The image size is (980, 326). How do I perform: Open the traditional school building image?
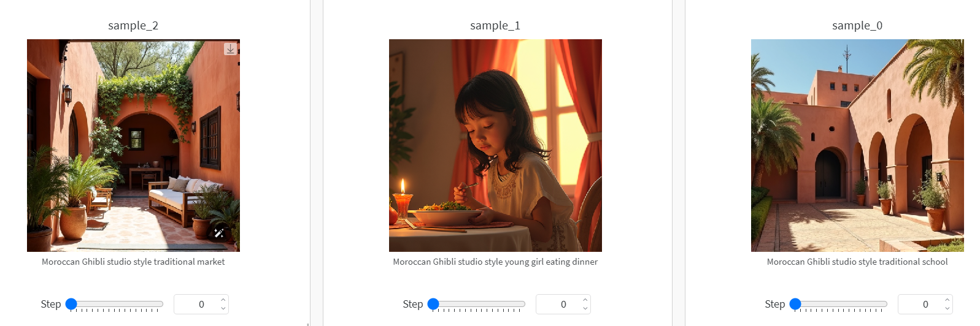coord(857,145)
